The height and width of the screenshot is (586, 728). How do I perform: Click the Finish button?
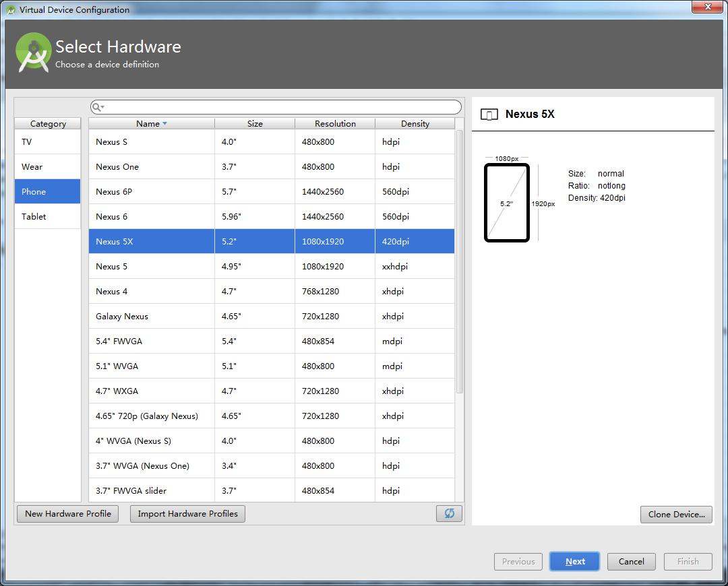(688, 561)
